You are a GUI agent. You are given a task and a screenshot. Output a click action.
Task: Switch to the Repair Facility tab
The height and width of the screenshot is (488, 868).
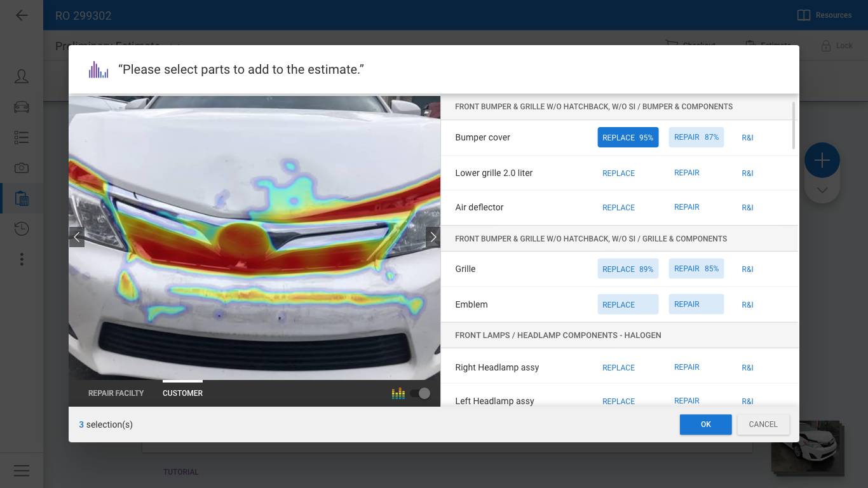point(116,393)
